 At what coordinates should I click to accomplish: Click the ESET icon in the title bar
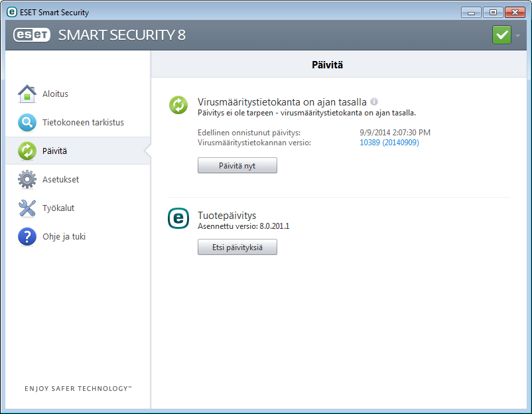tap(11, 12)
